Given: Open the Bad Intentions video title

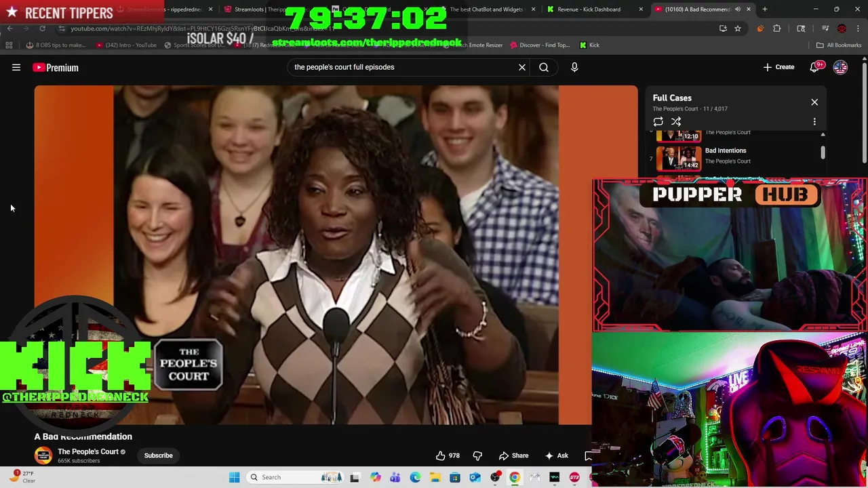Looking at the screenshot, I should [x=726, y=150].
